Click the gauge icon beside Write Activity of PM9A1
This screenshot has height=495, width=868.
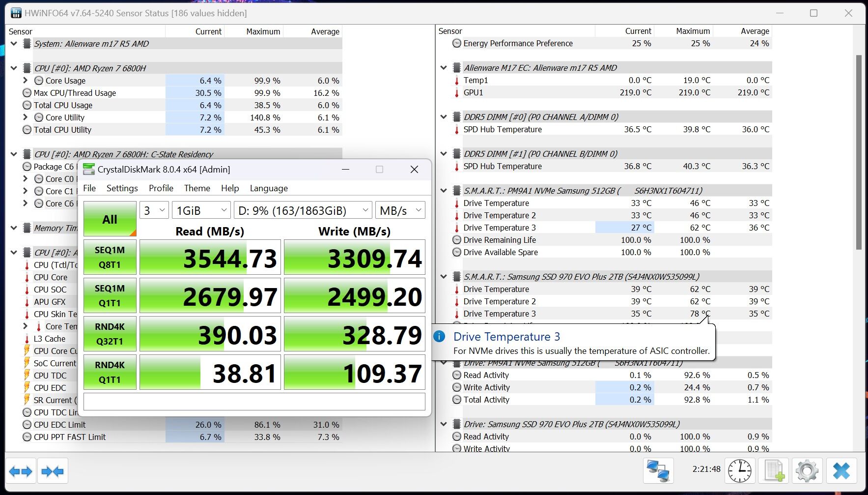457,387
